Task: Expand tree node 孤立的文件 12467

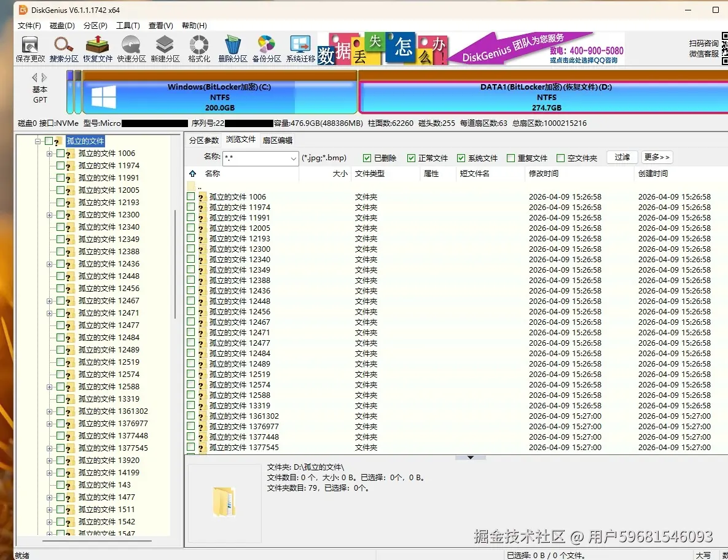Action: (x=49, y=301)
